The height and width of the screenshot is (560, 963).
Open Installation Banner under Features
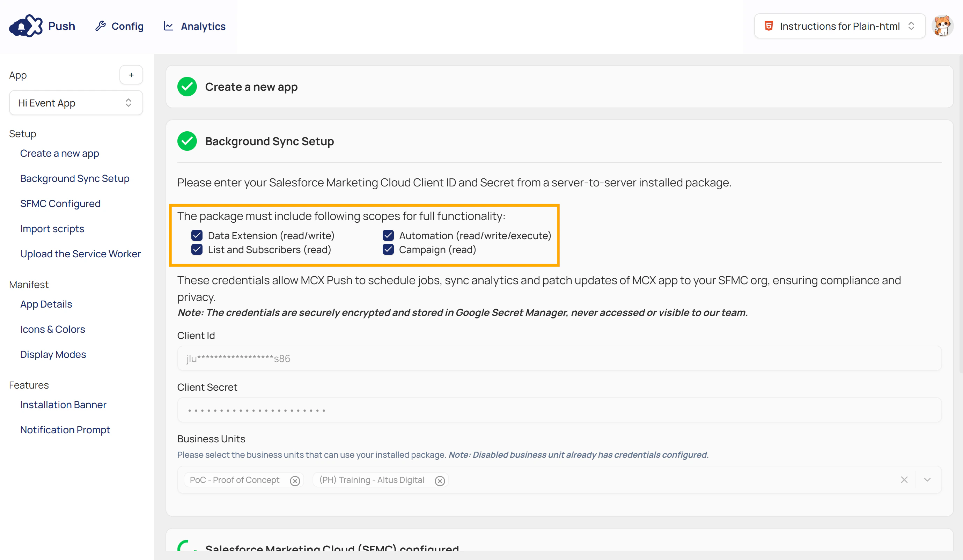pos(64,405)
